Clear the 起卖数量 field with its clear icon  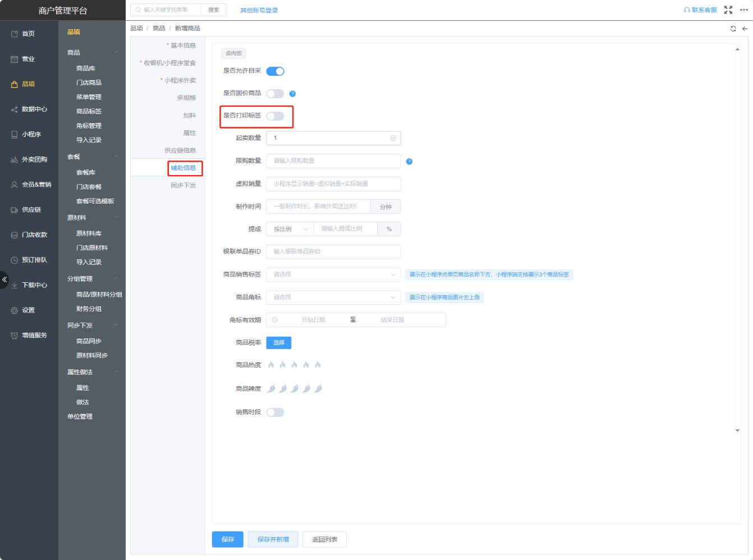click(393, 138)
